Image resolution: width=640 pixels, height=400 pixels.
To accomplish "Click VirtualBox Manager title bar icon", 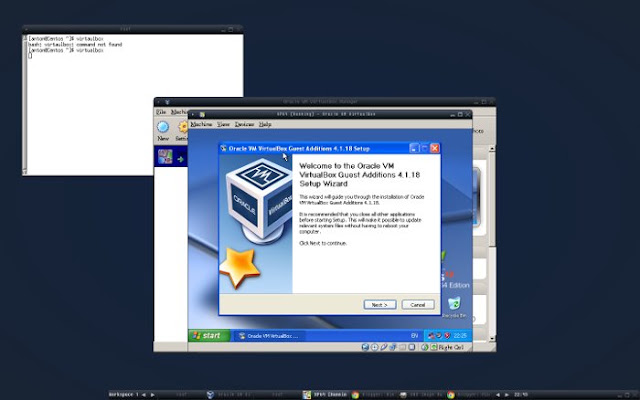I will point(167,102).
